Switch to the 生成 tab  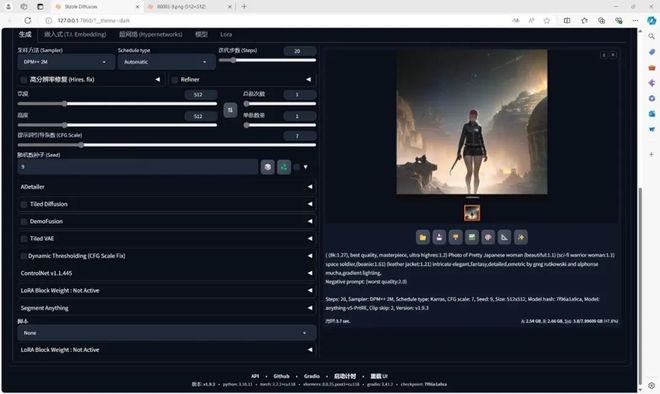click(25, 35)
